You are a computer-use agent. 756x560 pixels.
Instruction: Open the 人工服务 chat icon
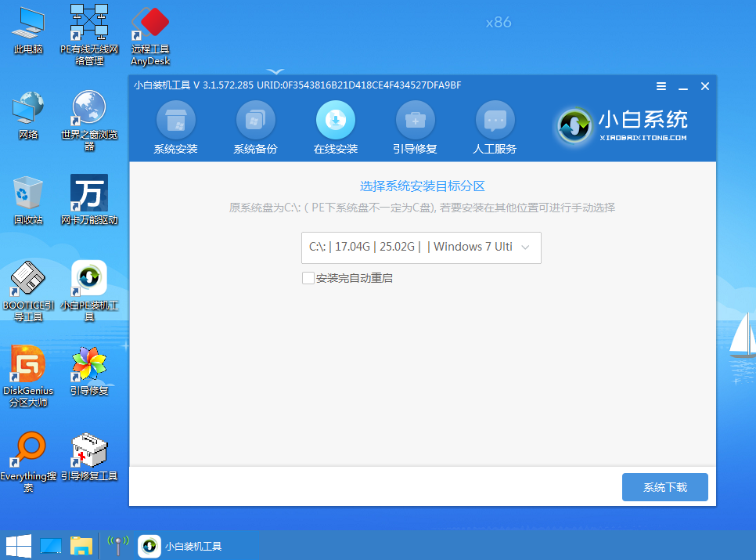point(495,120)
